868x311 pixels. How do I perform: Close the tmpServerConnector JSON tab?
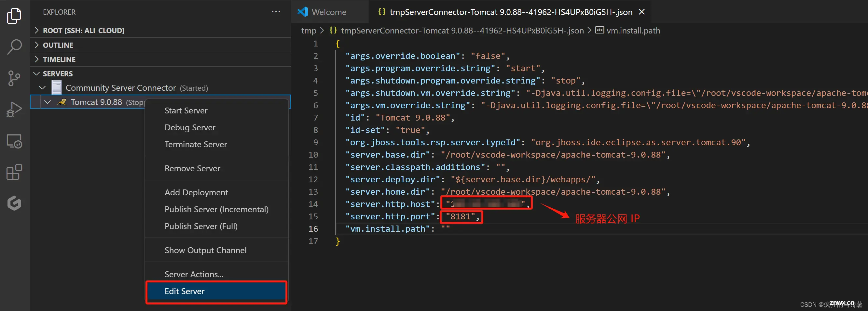[x=642, y=12]
